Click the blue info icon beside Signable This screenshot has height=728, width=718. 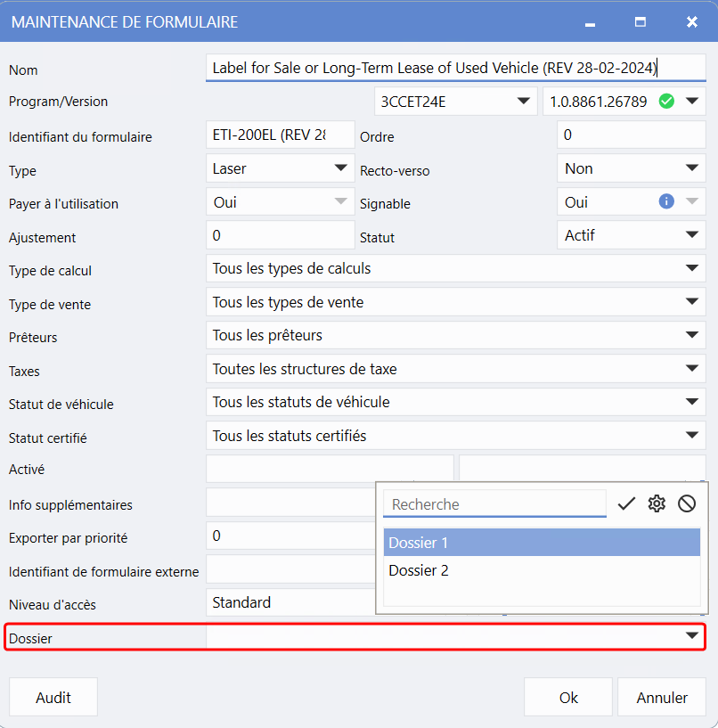point(666,201)
